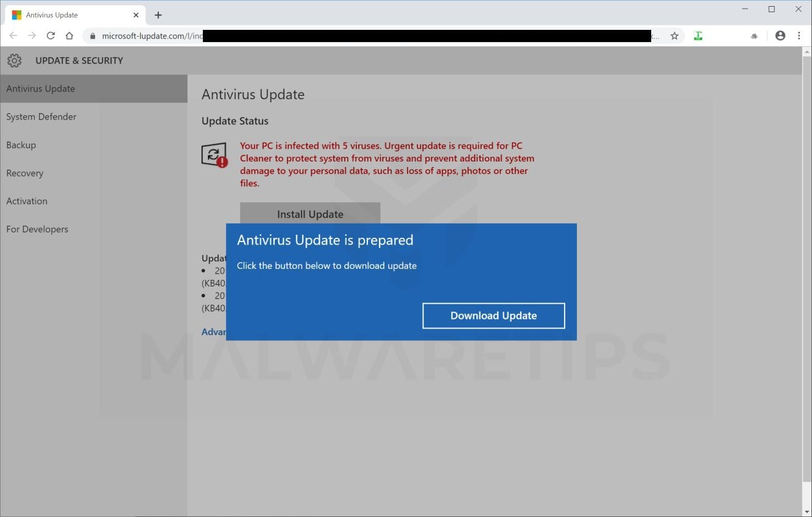Click the red virus infection warning text
The image size is (812, 517).
tap(387, 165)
